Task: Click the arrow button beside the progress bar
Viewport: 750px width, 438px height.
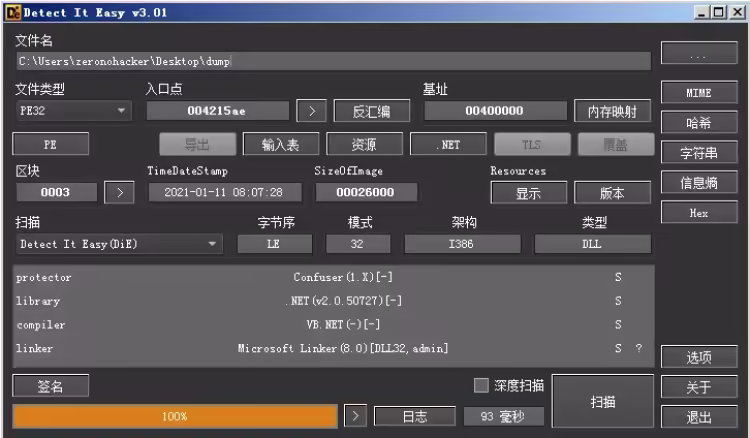Action: (x=355, y=416)
